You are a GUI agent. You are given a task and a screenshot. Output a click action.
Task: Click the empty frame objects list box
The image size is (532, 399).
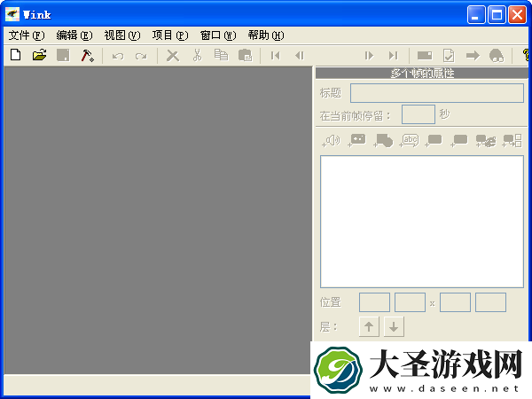[x=422, y=222]
